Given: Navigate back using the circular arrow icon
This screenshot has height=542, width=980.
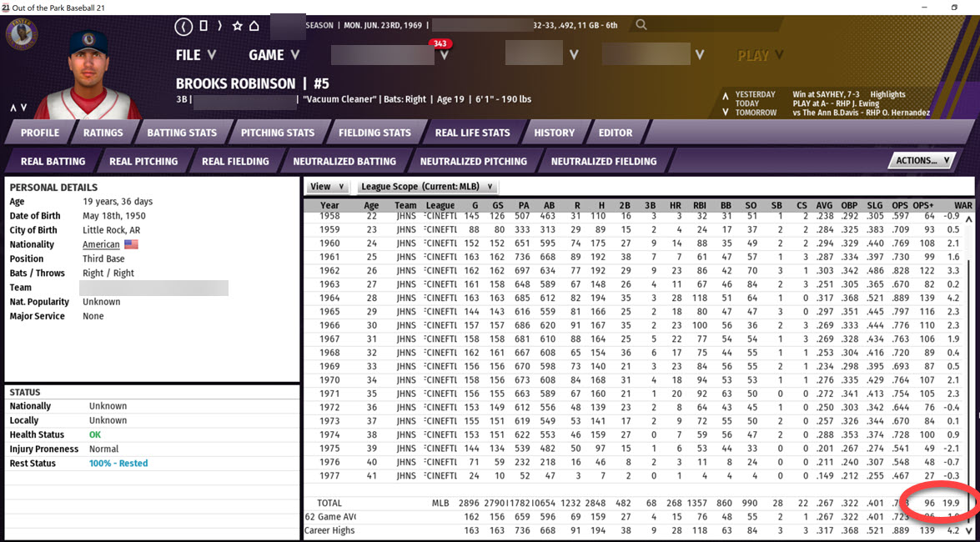Looking at the screenshot, I should tap(183, 26).
